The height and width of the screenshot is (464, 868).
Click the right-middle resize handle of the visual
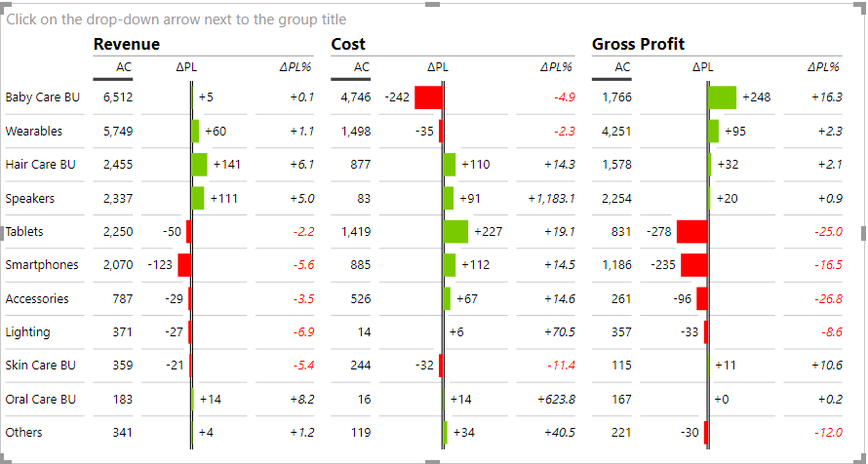click(x=863, y=233)
